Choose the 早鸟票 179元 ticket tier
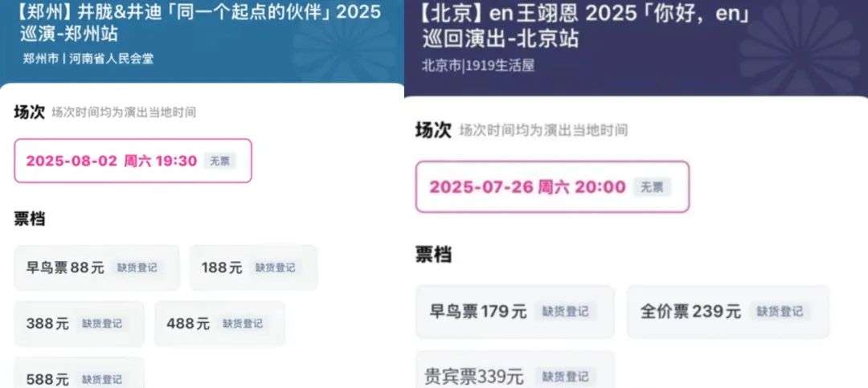This screenshot has height=388, width=868. coord(514,312)
